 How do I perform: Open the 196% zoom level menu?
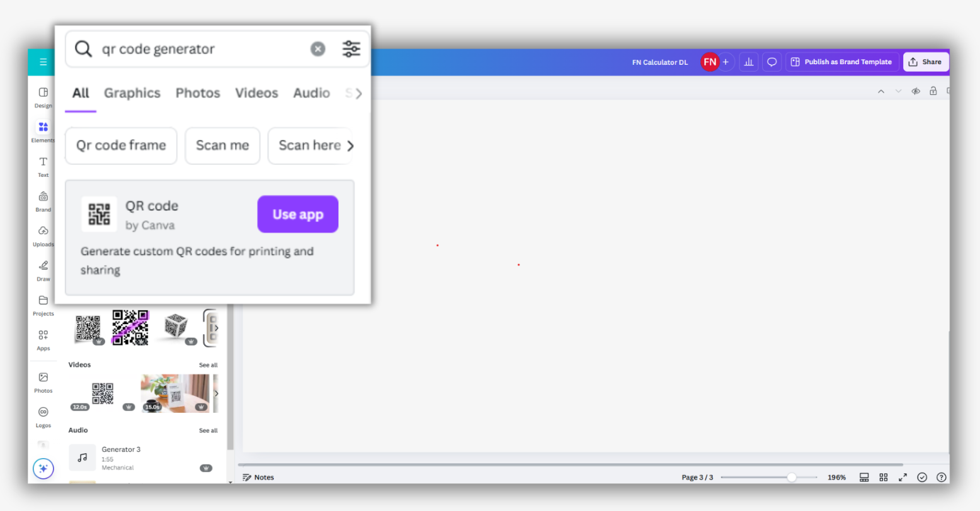836,477
